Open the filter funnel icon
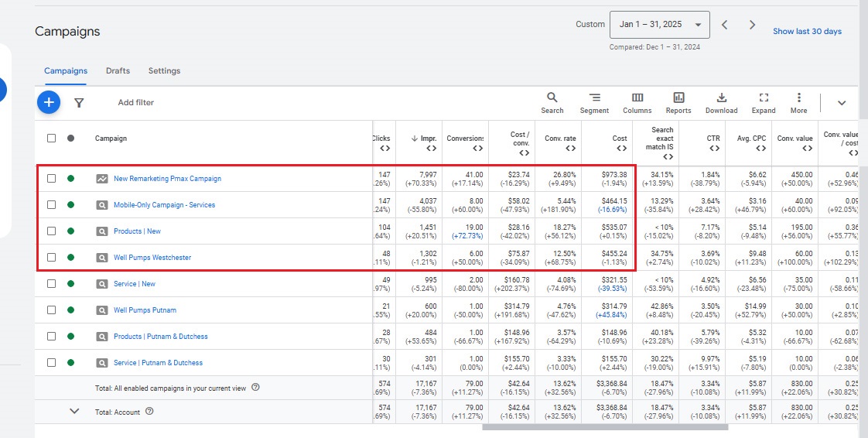The image size is (868, 438). pos(79,102)
